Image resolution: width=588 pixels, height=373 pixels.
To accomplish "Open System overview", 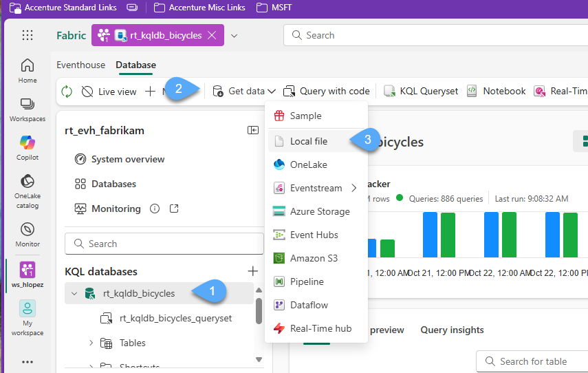I will [x=120, y=159].
